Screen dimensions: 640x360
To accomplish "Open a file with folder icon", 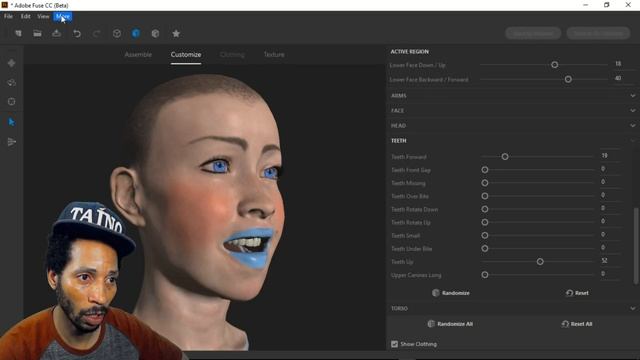I will [x=37, y=33].
